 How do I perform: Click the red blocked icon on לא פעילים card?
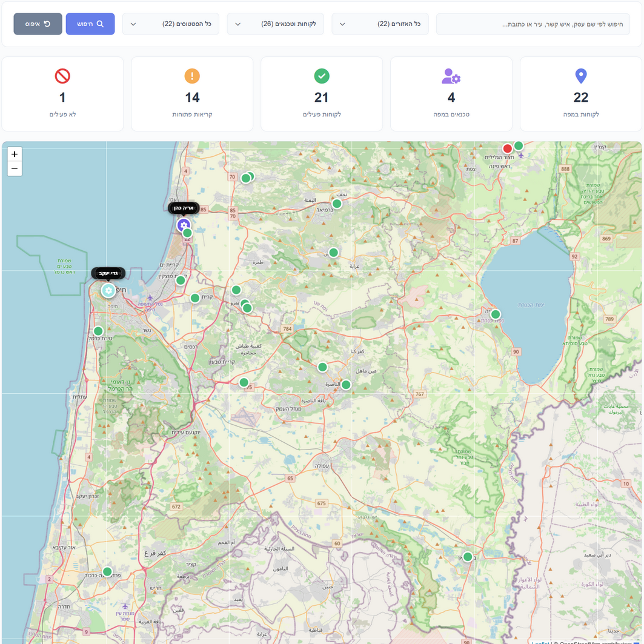pyautogui.click(x=62, y=76)
